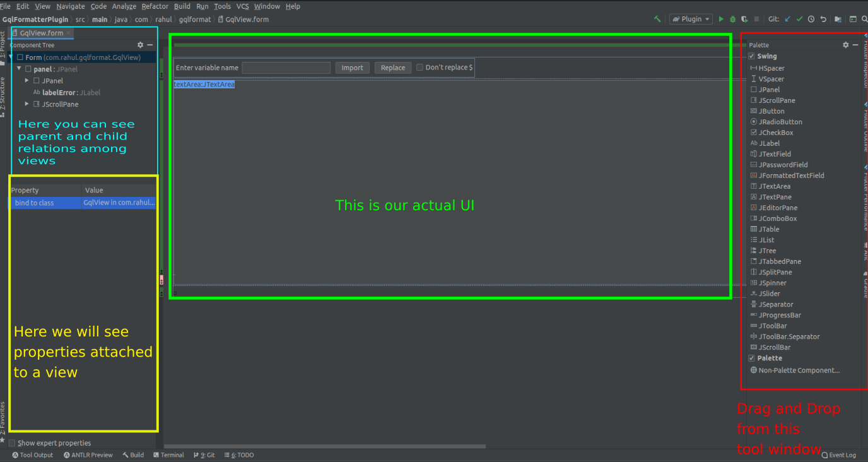The image size is (868, 462).
Task: Collapse the panel : JPanel node arrow
Action: click(x=20, y=69)
